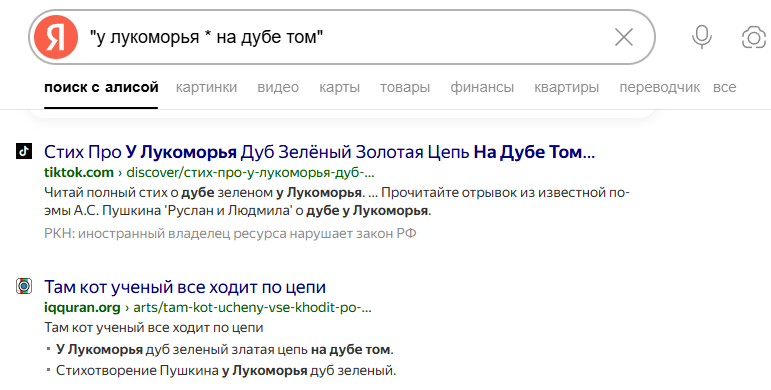Viewport: 771px width, 390px height.
Task: Click the TikTok favicon beside first result
Action: click(x=24, y=151)
